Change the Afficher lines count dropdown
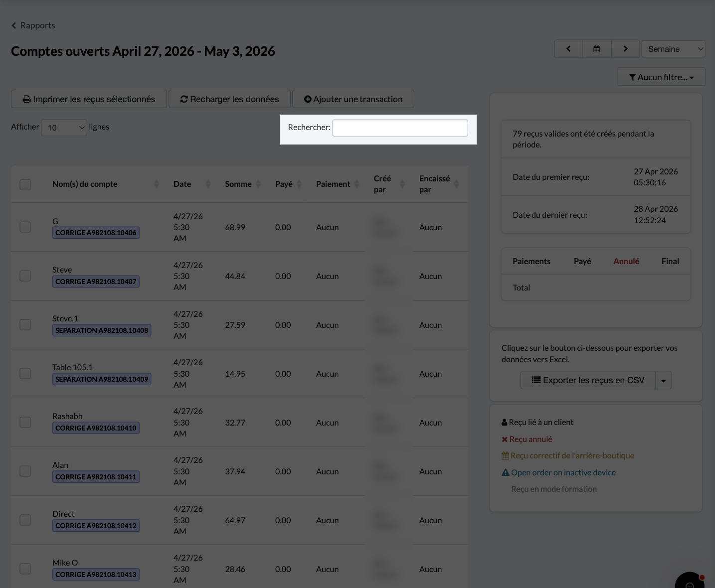The image size is (715, 588). pyautogui.click(x=64, y=128)
